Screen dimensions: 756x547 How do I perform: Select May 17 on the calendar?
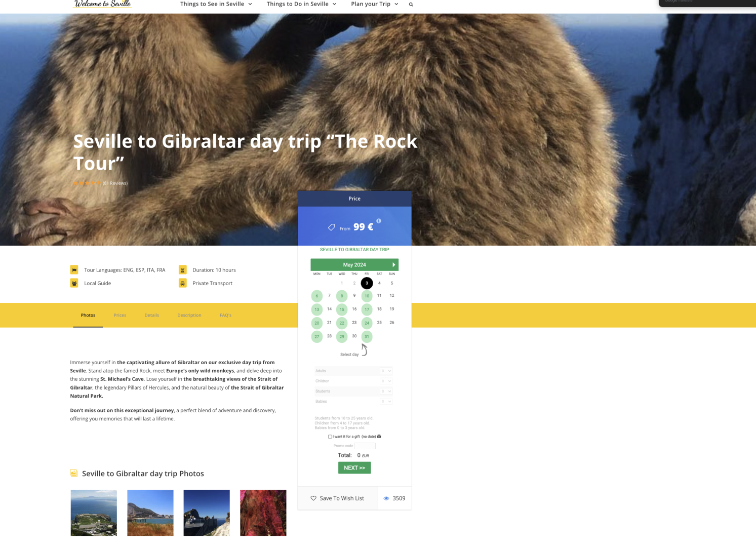coord(367,309)
